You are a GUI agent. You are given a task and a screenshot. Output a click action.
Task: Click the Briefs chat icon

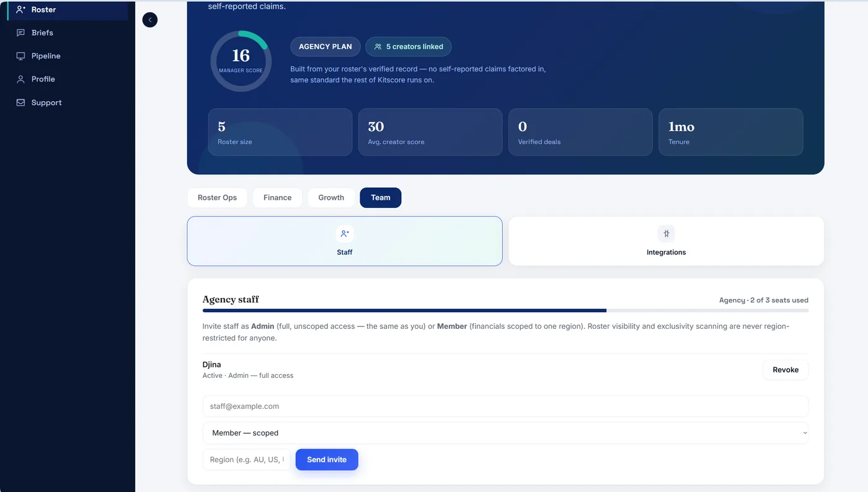(x=20, y=33)
